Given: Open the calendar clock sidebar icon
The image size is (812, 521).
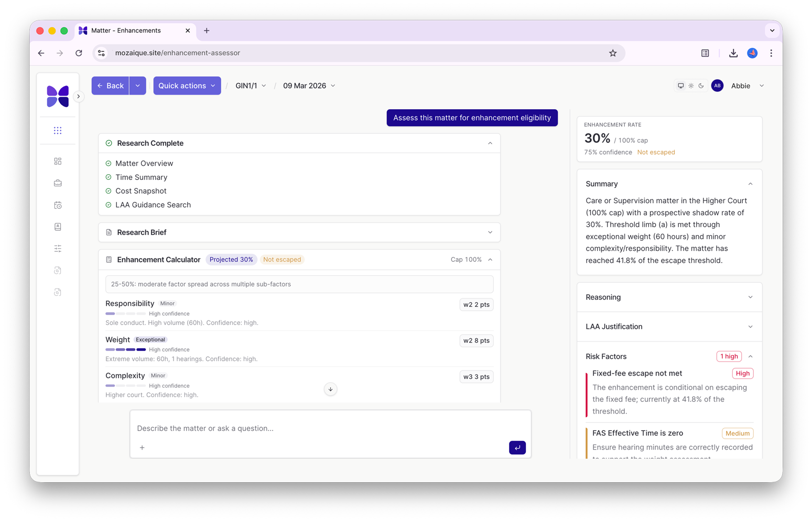Looking at the screenshot, I should [x=58, y=205].
